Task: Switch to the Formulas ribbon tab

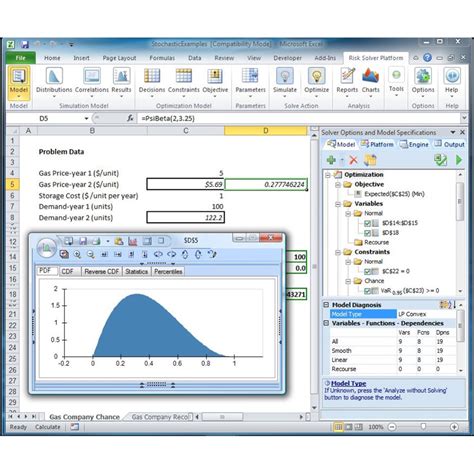Action: 162,58
